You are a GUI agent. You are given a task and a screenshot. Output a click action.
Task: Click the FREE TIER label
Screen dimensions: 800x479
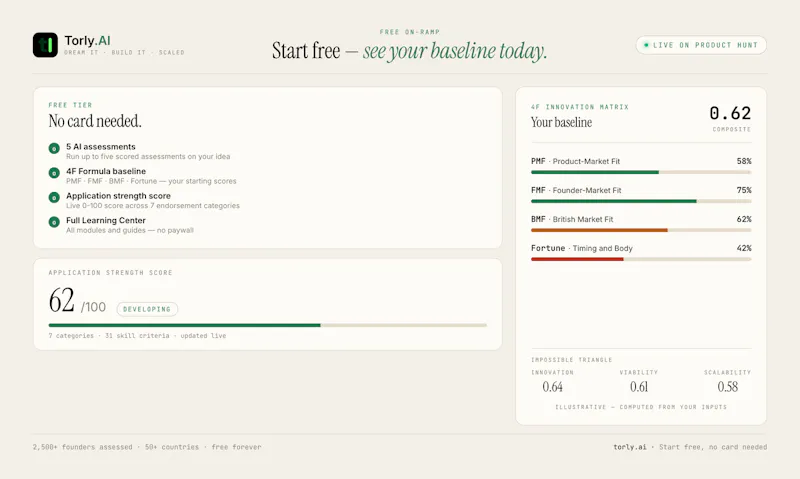[70, 105]
